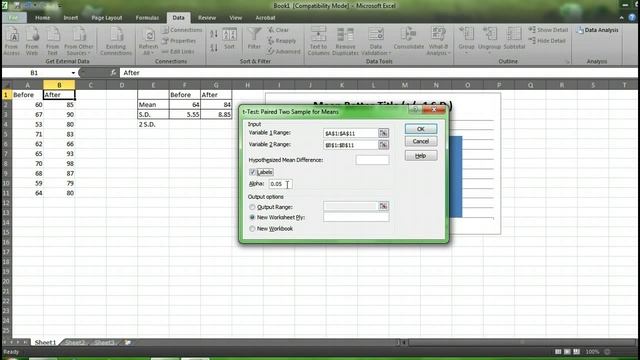Screen dimensions: 640x360
Task: Click Advanced filter option
Action: point(284,51)
